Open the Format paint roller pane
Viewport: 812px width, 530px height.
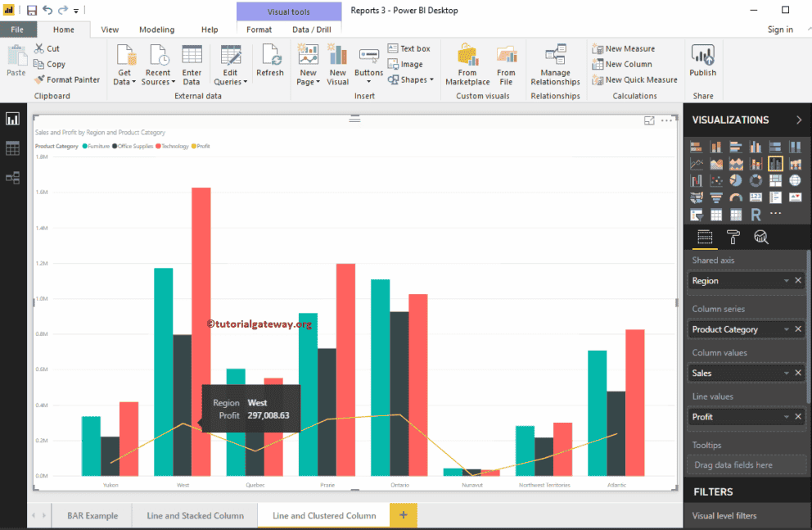tap(733, 238)
